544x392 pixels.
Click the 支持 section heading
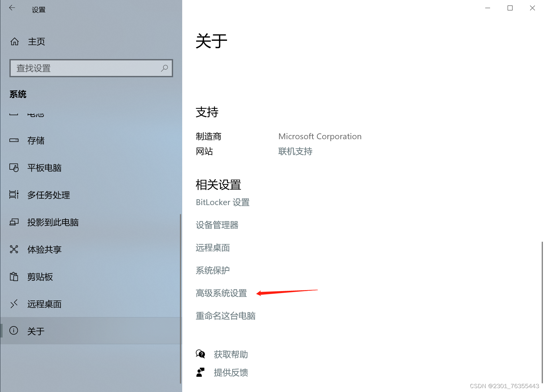point(207,112)
